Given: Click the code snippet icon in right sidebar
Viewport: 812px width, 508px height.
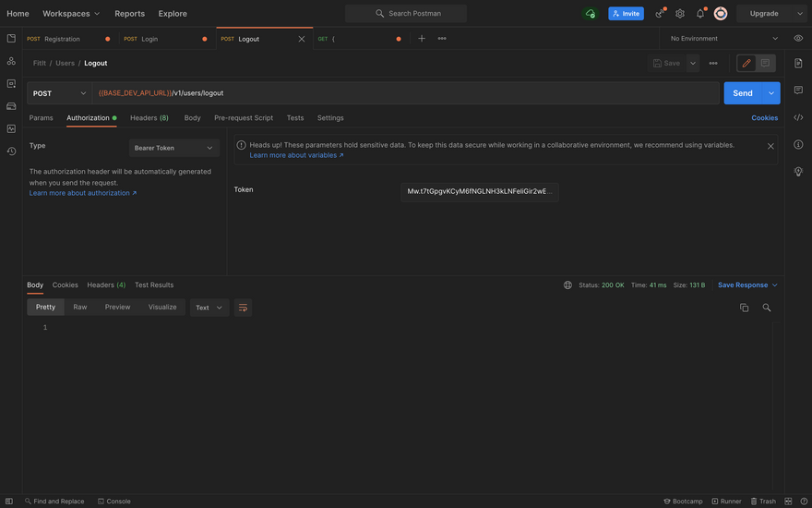Looking at the screenshot, I should (798, 117).
